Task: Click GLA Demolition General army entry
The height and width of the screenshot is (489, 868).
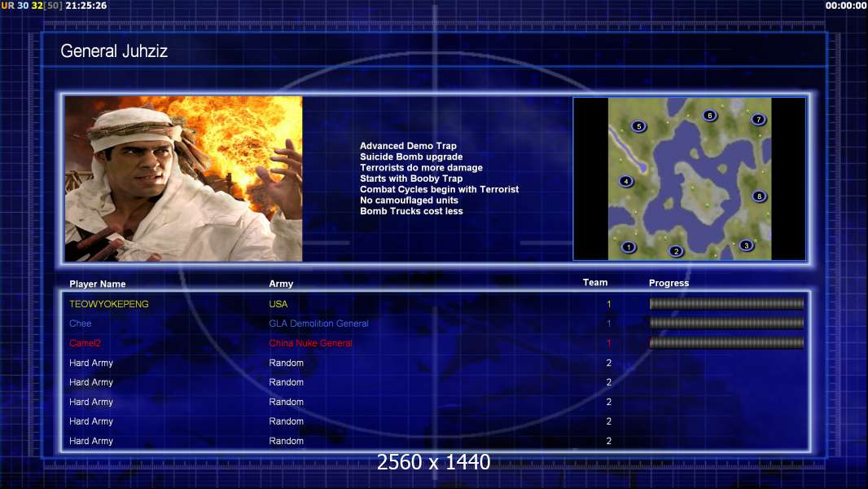Action: [x=319, y=324]
